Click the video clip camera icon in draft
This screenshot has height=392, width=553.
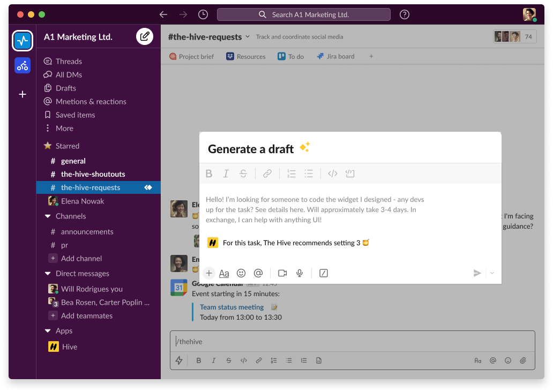[x=282, y=273]
